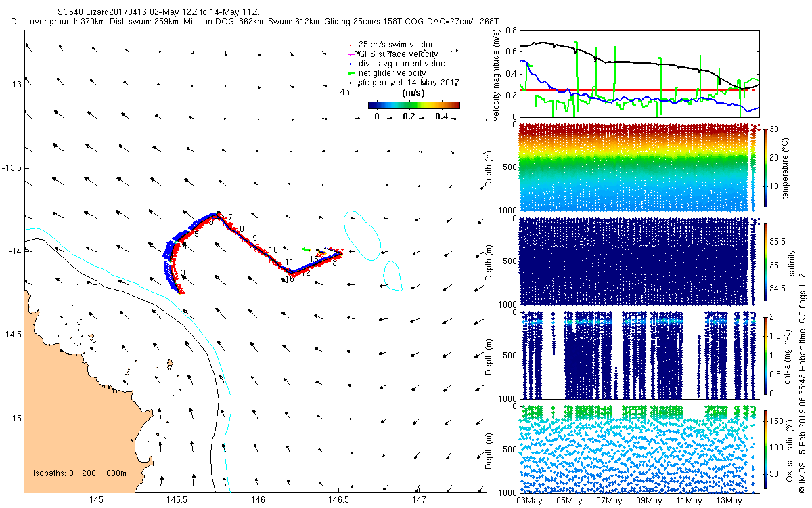Click the 146 longitude tick label

[x=257, y=500]
